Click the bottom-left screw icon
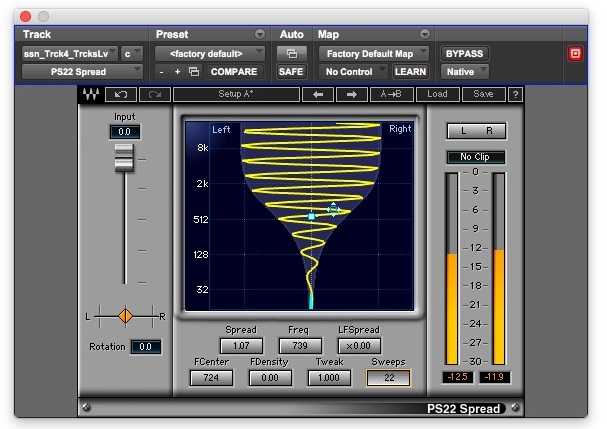 (86, 407)
